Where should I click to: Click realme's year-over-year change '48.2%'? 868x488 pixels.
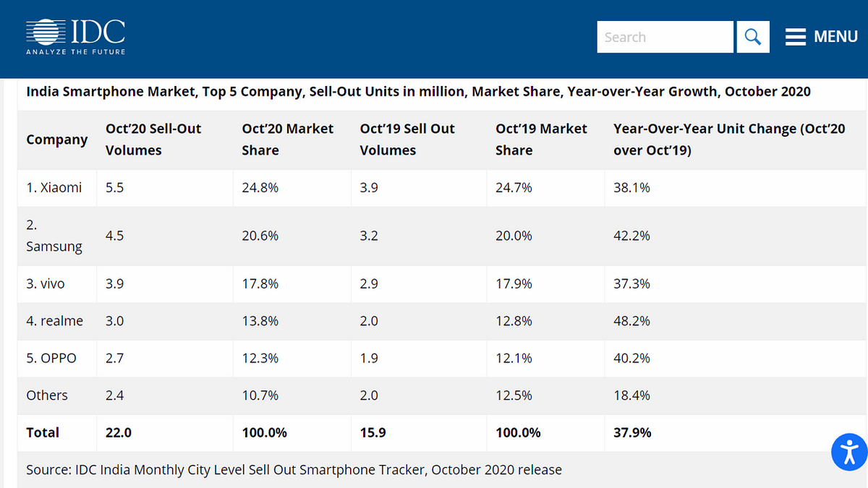631,321
